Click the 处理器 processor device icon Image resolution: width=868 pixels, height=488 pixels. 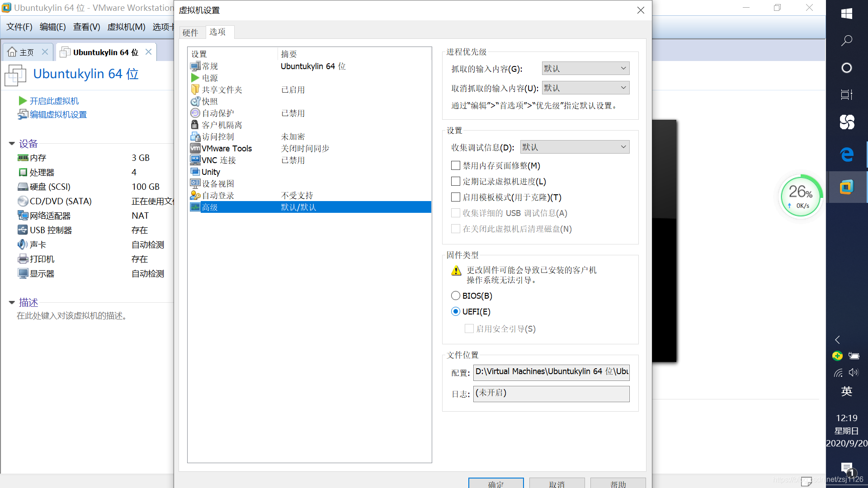pos(23,172)
